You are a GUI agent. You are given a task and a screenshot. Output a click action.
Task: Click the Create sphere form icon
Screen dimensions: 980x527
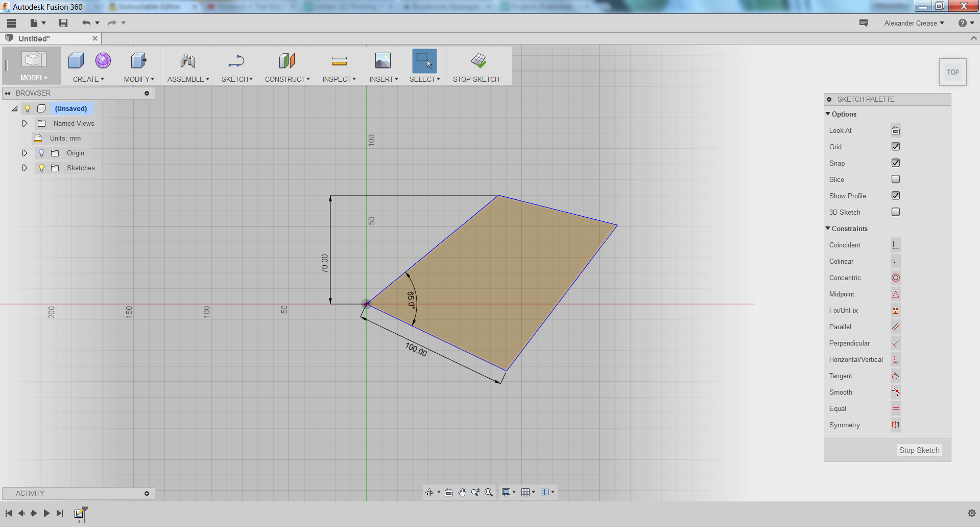pyautogui.click(x=103, y=61)
